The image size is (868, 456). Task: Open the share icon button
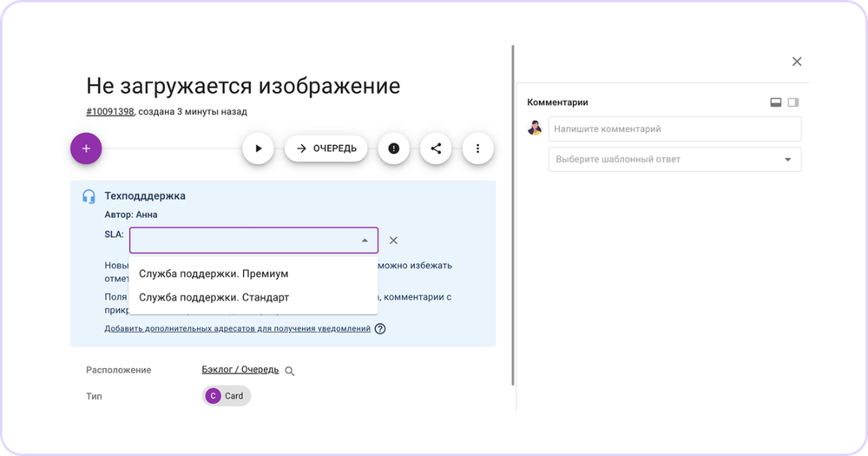coord(436,149)
